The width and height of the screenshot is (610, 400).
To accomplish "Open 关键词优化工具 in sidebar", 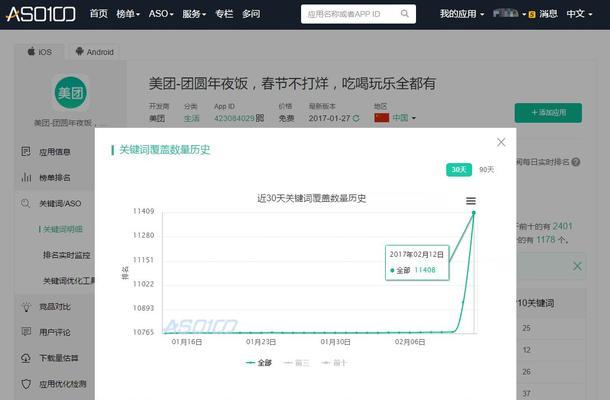I will (68, 281).
